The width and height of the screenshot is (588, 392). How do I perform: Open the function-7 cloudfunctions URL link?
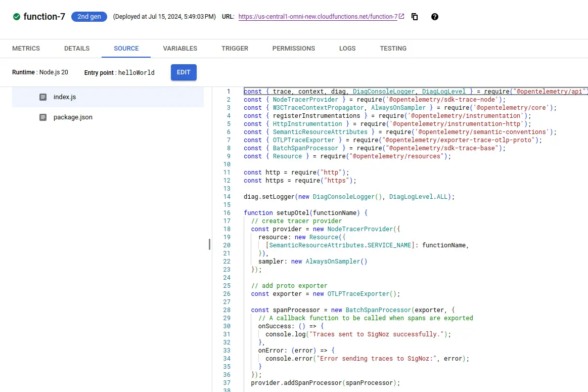(318, 17)
